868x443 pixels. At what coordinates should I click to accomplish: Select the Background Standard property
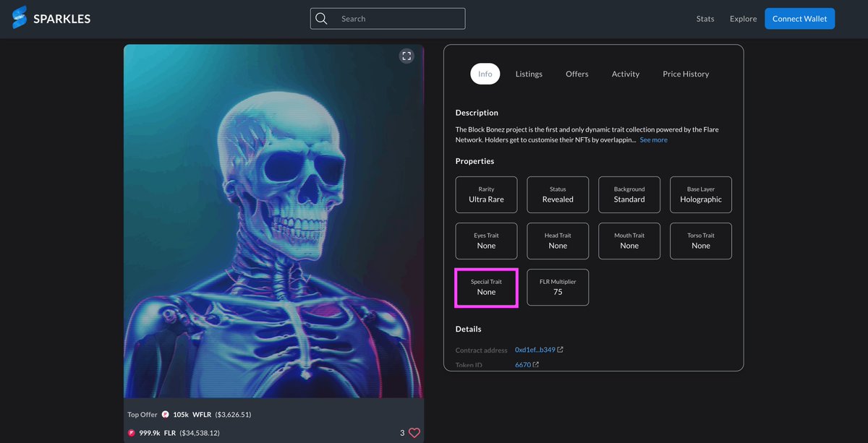(x=629, y=195)
